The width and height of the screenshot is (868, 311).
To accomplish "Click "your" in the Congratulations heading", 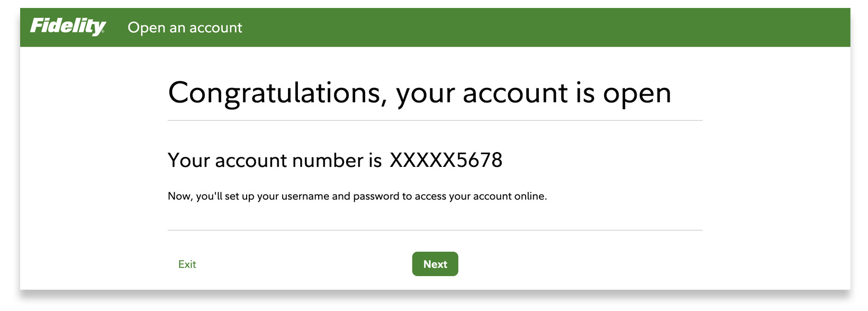I will (x=425, y=93).
